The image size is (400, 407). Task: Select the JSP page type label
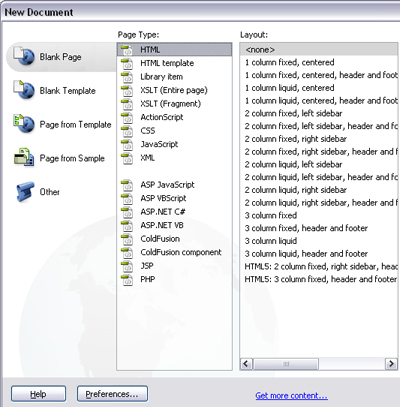(147, 266)
